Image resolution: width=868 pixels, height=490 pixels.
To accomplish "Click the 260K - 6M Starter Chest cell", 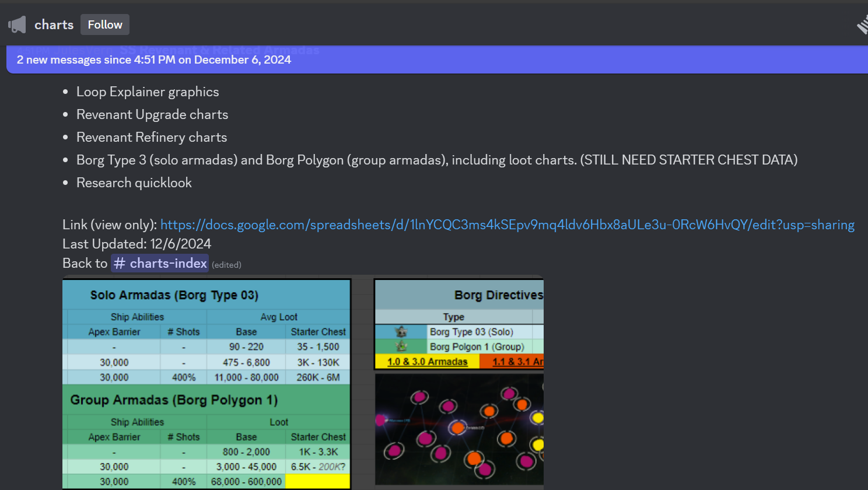I will click(x=318, y=377).
